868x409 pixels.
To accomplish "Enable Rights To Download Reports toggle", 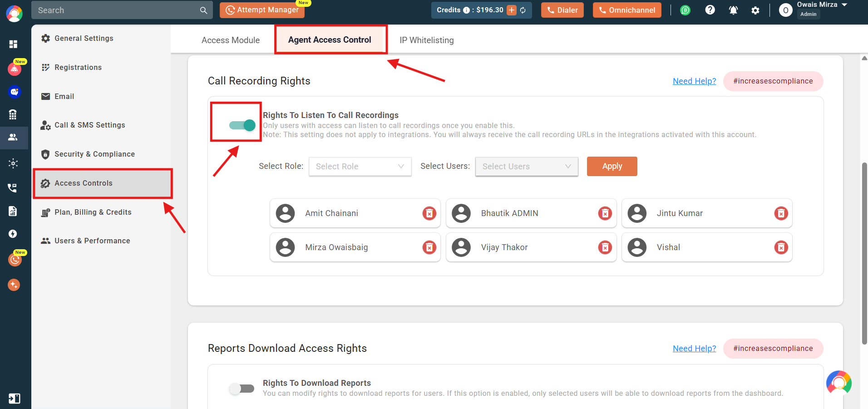I will point(242,389).
